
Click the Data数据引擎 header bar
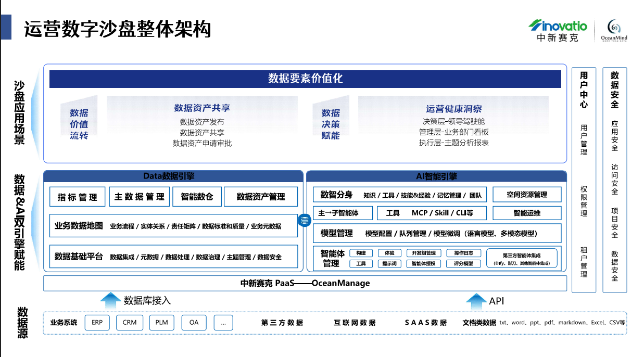173,176
